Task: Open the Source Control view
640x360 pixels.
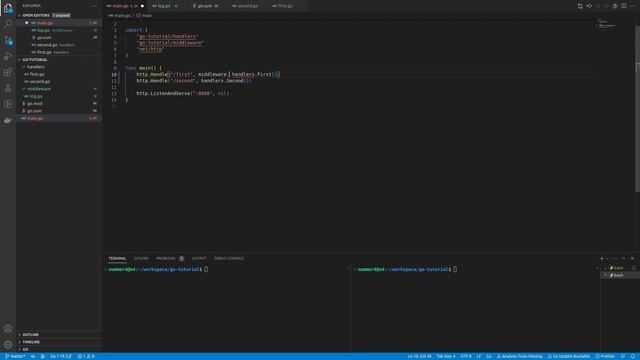Action: [8, 40]
